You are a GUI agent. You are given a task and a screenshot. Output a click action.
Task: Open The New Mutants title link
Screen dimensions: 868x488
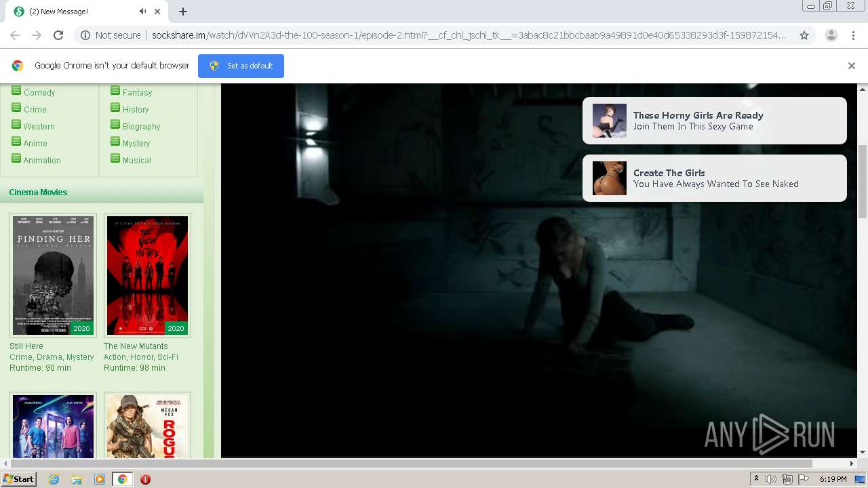136,346
